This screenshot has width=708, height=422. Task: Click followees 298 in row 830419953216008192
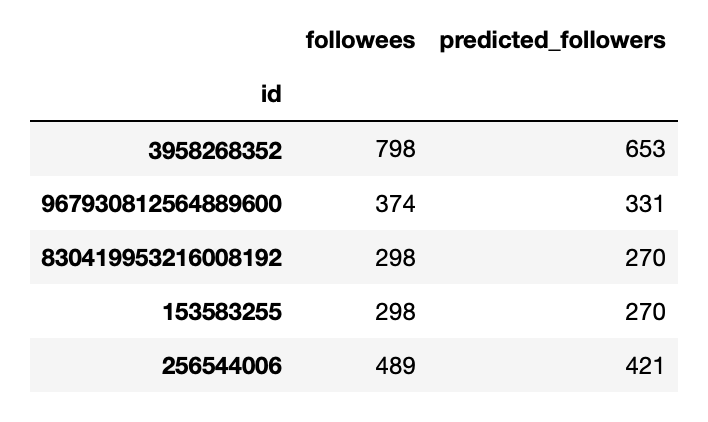click(x=396, y=258)
